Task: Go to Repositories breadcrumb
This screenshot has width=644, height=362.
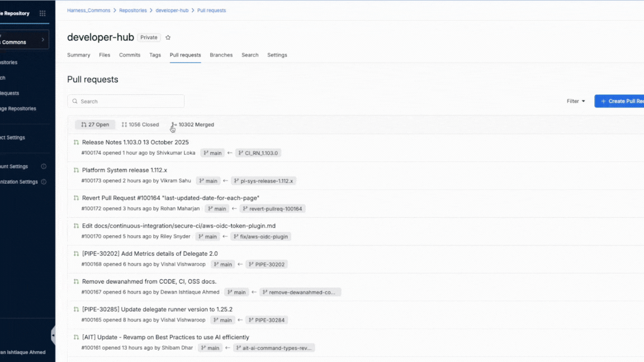Action: coord(132,11)
